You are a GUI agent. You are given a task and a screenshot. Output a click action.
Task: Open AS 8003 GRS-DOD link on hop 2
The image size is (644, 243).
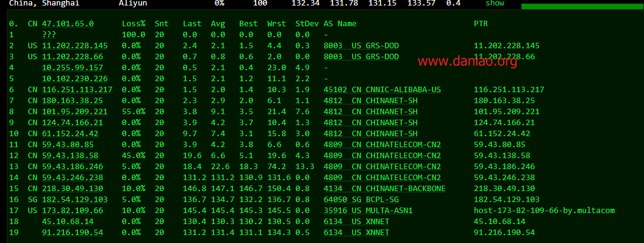tap(361, 46)
